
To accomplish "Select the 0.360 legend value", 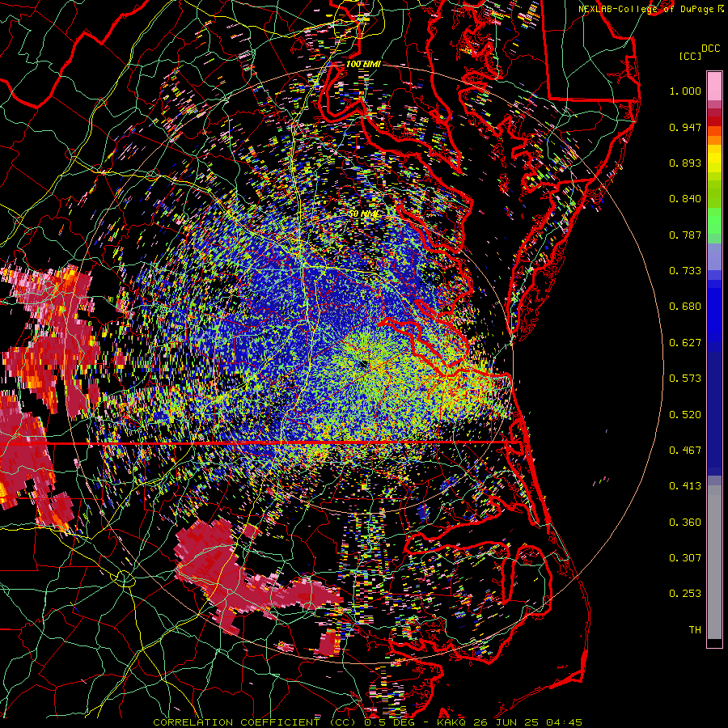I will (x=685, y=523).
